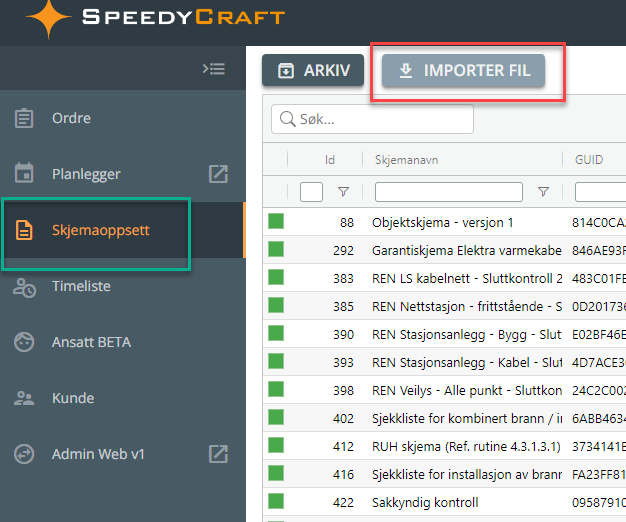Click GUID cell starting 814C0CA

599,222
